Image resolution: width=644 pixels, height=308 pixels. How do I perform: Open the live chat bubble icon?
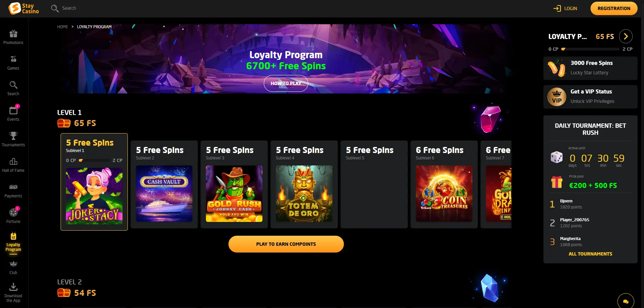click(626, 301)
